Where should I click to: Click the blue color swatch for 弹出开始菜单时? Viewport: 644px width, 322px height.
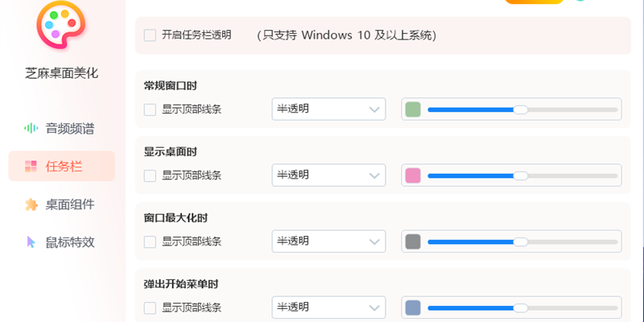[x=413, y=308]
